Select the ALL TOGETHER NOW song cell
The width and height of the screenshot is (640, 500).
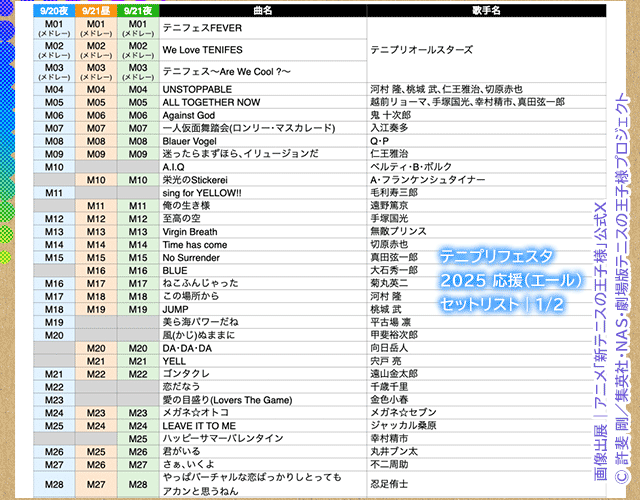pyautogui.click(x=211, y=102)
